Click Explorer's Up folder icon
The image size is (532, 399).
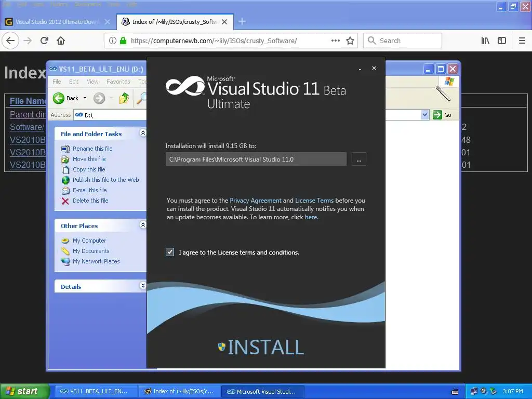pos(124,98)
